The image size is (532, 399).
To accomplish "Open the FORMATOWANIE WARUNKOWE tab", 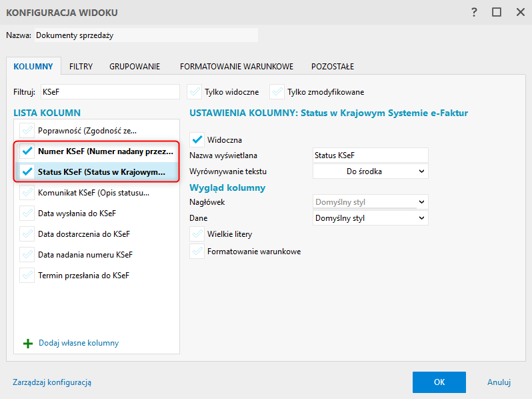I will tap(236, 66).
